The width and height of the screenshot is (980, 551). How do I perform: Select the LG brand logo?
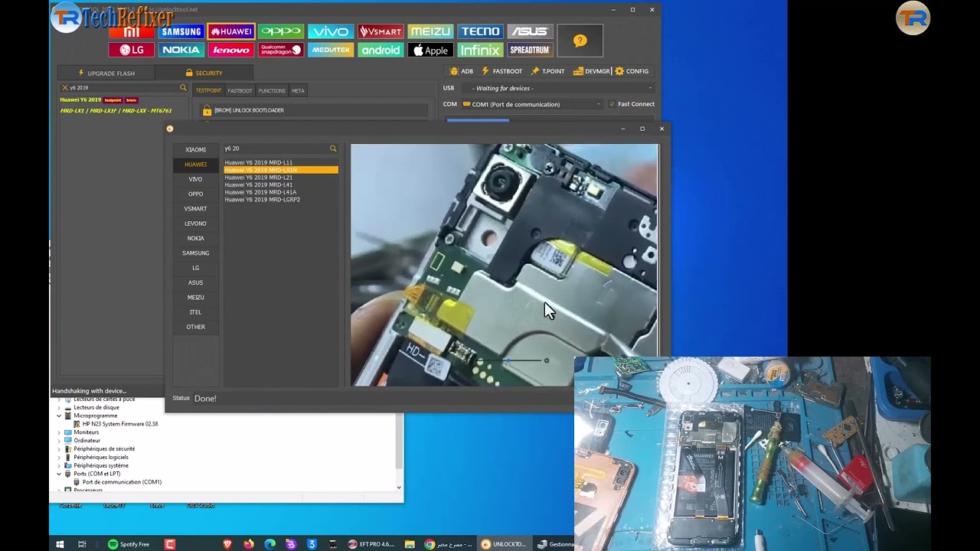tap(132, 50)
